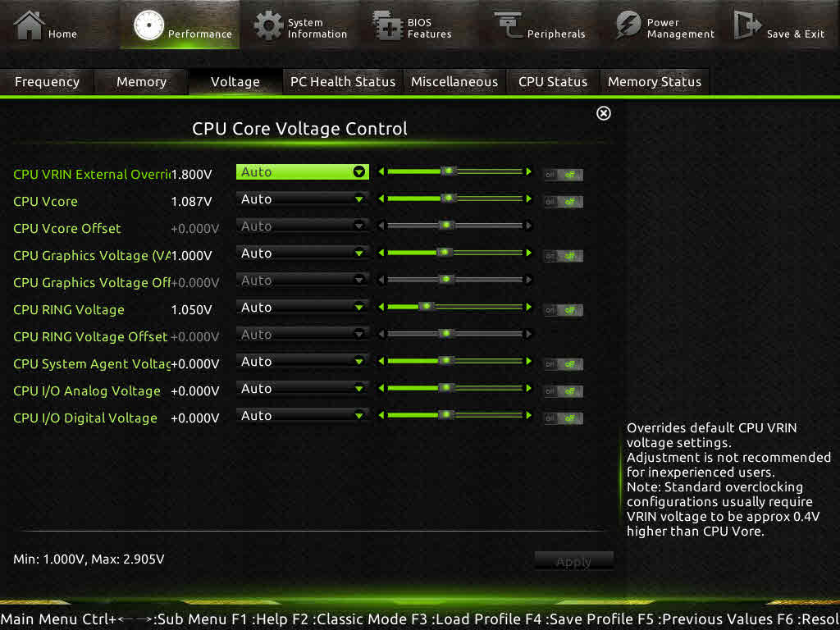Screen dimensions: 840x630
Task: Click the CPU I/O Analog Voltage label
Action: [x=87, y=390]
